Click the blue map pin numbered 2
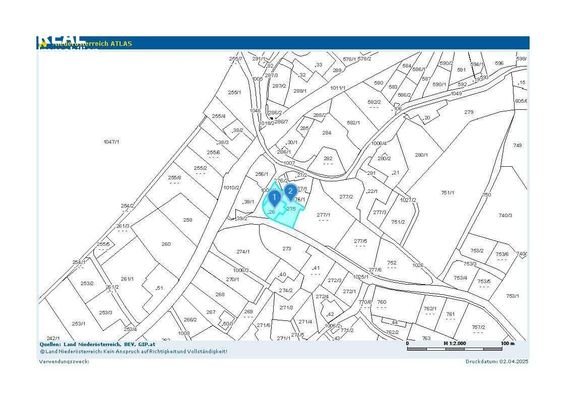 coord(291,192)
